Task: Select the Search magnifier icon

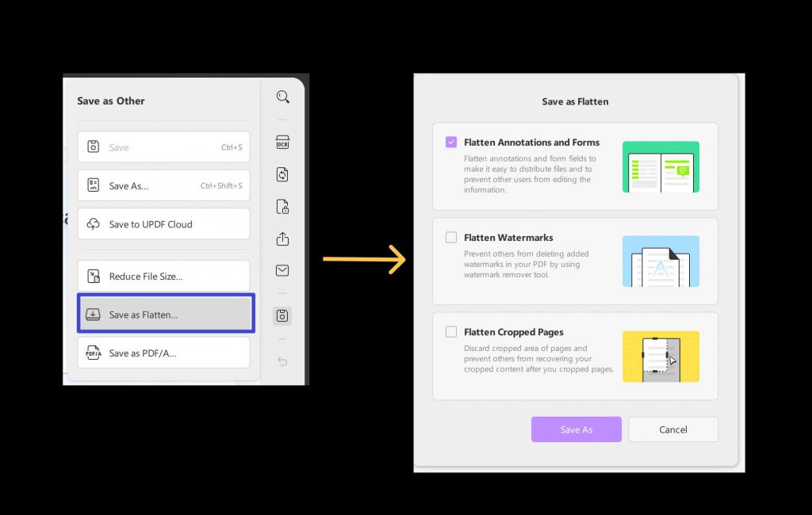Action: pos(282,97)
